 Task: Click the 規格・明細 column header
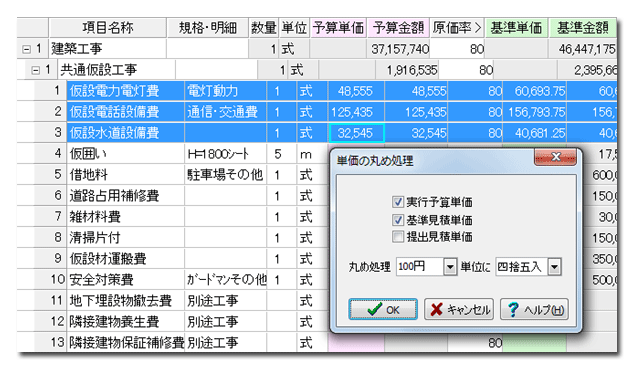(207, 27)
